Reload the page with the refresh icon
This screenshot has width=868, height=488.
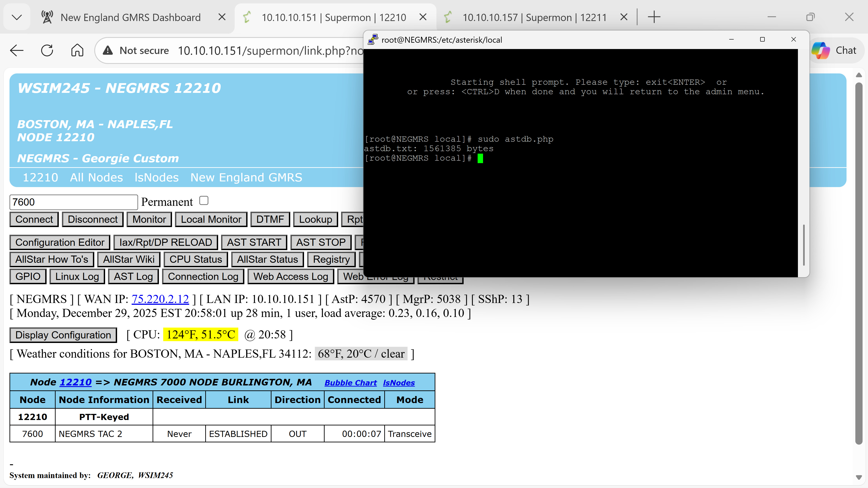point(47,51)
